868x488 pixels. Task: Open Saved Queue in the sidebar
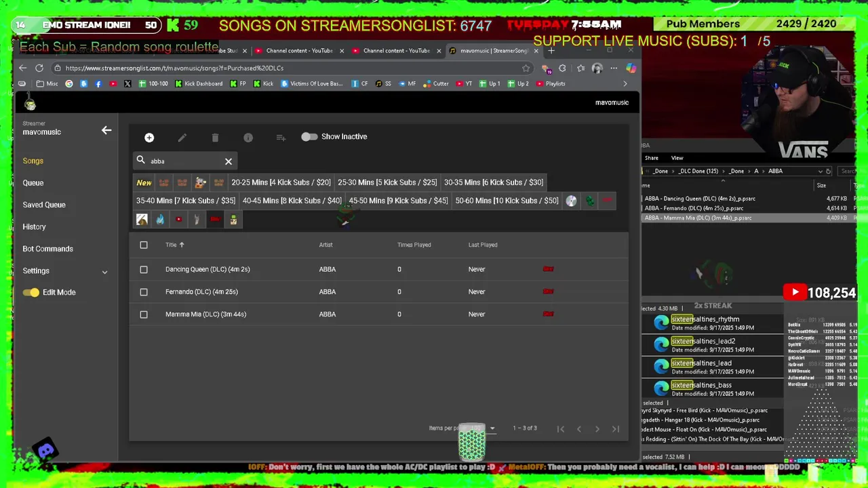pyautogui.click(x=44, y=205)
